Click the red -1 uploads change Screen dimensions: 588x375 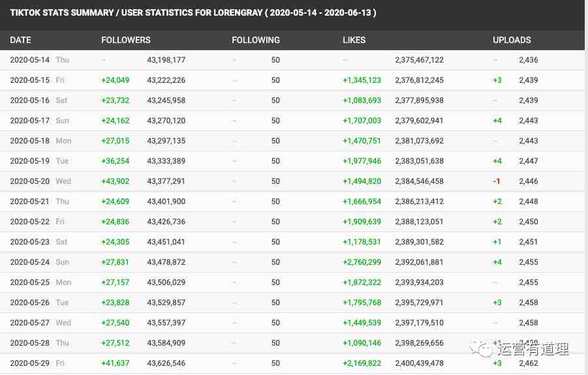pos(496,181)
